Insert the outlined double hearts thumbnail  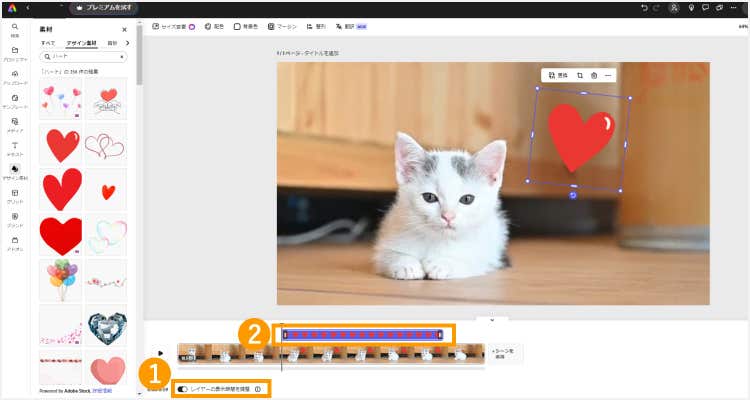click(x=105, y=145)
